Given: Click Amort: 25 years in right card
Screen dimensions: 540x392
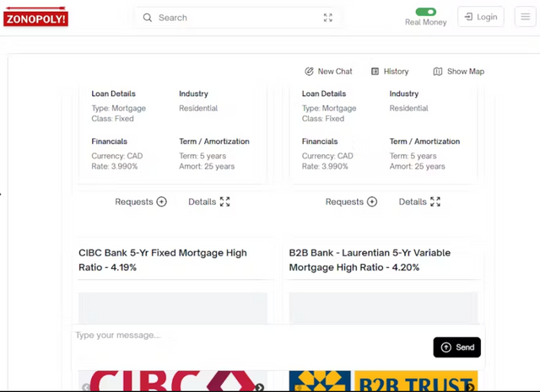Looking at the screenshot, I should [417, 167].
